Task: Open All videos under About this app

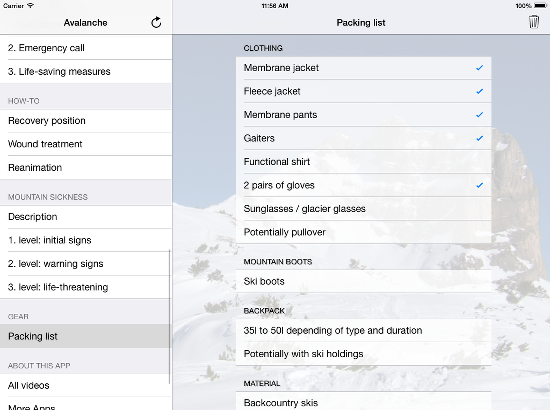Action: tap(86, 385)
